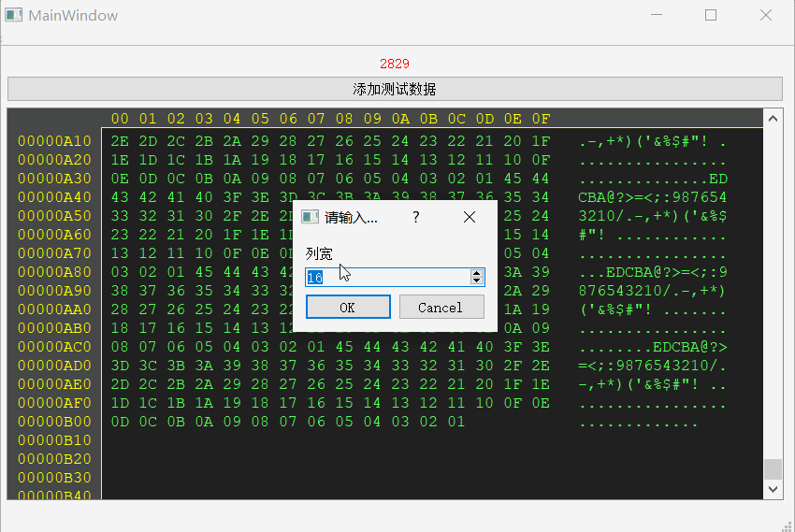The height and width of the screenshot is (532, 795).
Task: Select address row 00000B00
Action: [x=55, y=422]
